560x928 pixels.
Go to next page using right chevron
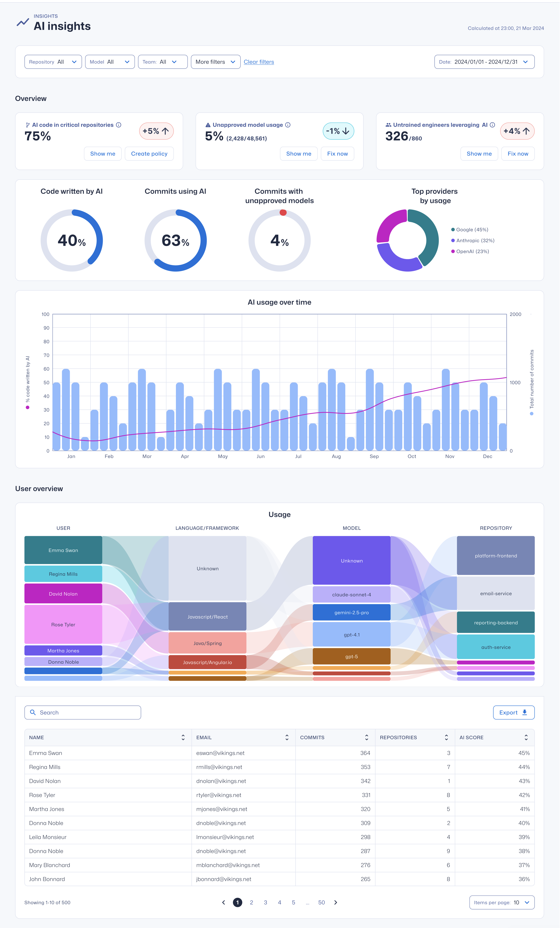point(336,902)
